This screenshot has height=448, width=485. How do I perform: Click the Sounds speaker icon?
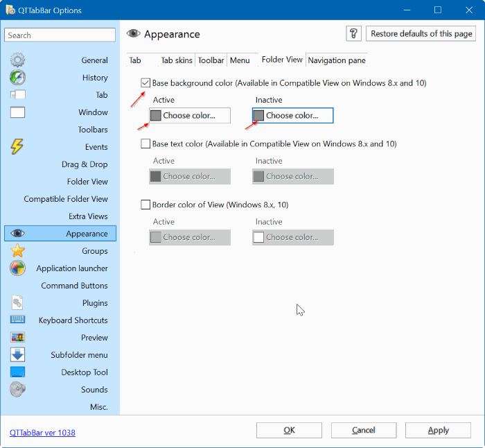coord(17,389)
